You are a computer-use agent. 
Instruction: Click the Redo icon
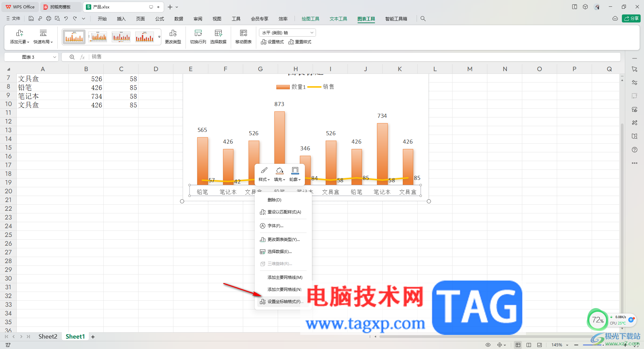[75, 19]
